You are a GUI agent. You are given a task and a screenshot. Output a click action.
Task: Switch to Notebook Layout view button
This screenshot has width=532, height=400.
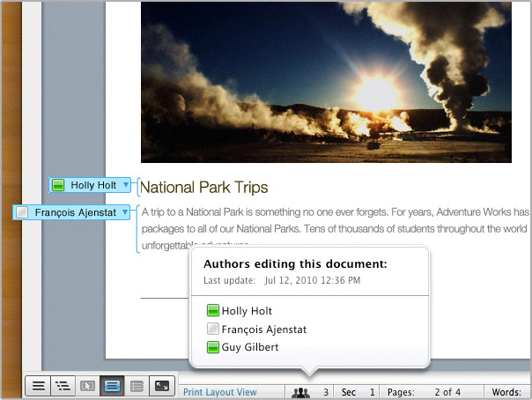click(x=137, y=386)
